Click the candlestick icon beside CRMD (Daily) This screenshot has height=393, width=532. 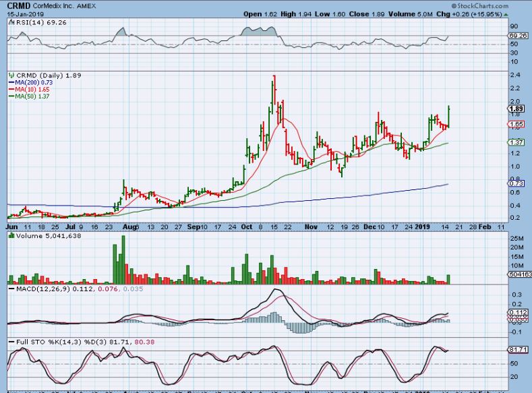click(11, 75)
